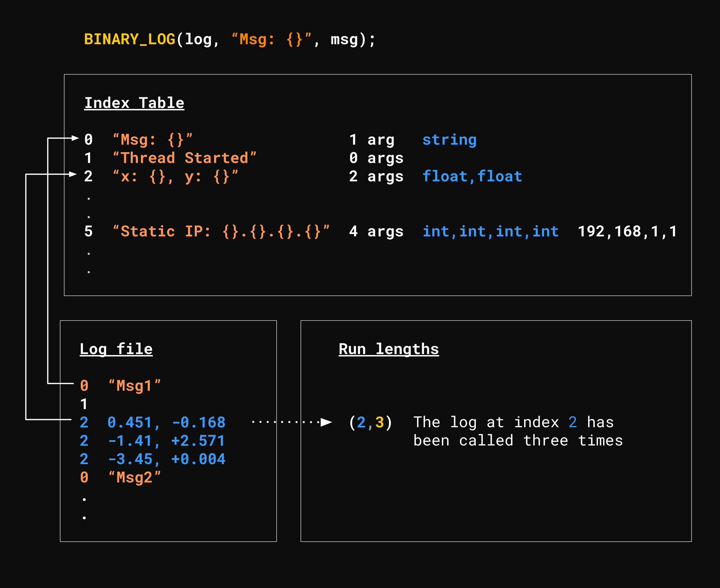Click the Index Table heading
The height and width of the screenshot is (588, 720).
[134, 103]
